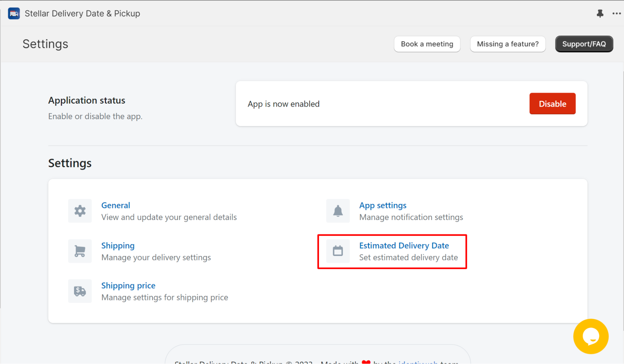
Task: Click the App settings bell icon
Action: [x=337, y=211]
